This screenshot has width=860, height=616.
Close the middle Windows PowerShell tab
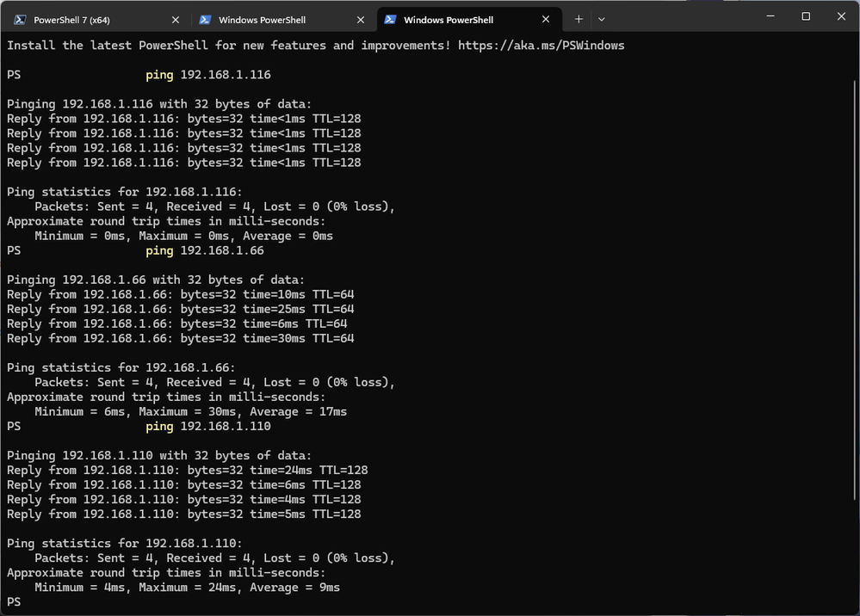pos(361,19)
